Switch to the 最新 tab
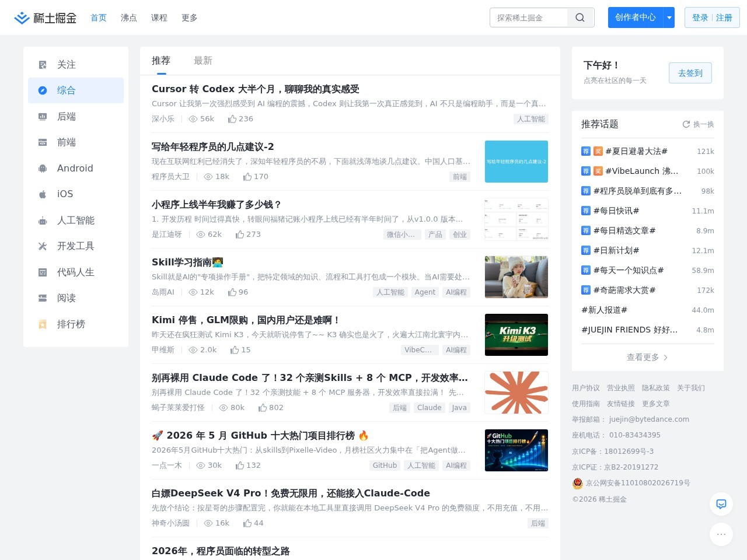This screenshot has height=560, width=747. (203, 61)
